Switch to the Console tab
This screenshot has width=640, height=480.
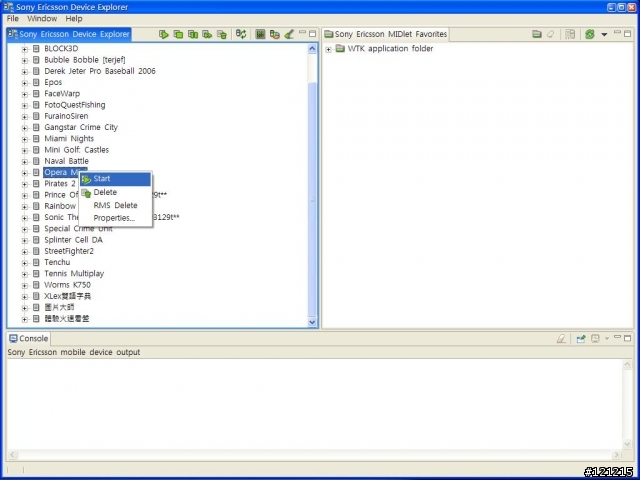[x=29, y=338]
